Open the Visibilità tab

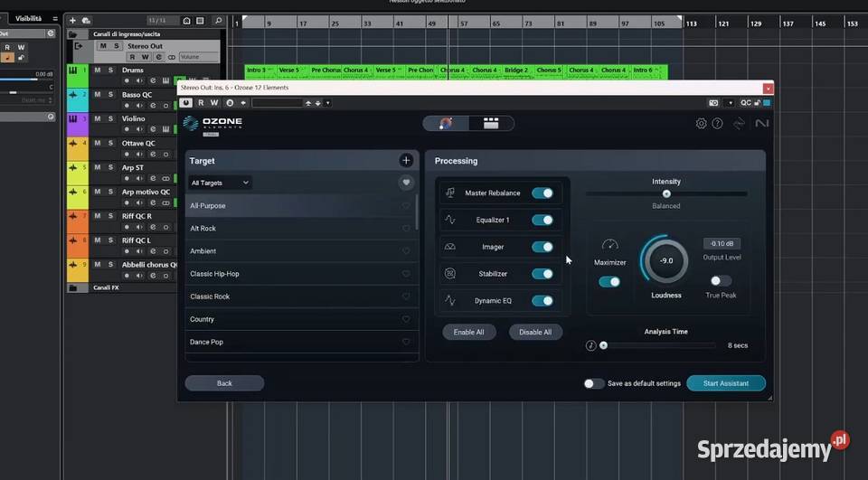pyautogui.click(x=28, y=18)
